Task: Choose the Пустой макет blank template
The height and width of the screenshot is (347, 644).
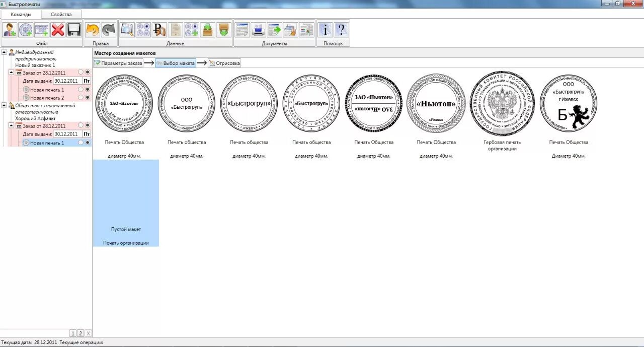Action: pos(126,203)
